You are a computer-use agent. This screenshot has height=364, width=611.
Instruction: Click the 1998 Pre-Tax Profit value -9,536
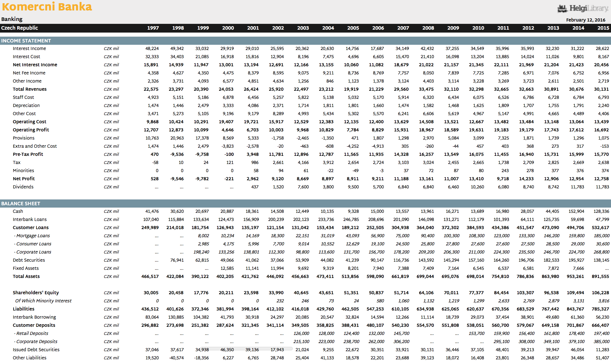(x=177, y=154)
